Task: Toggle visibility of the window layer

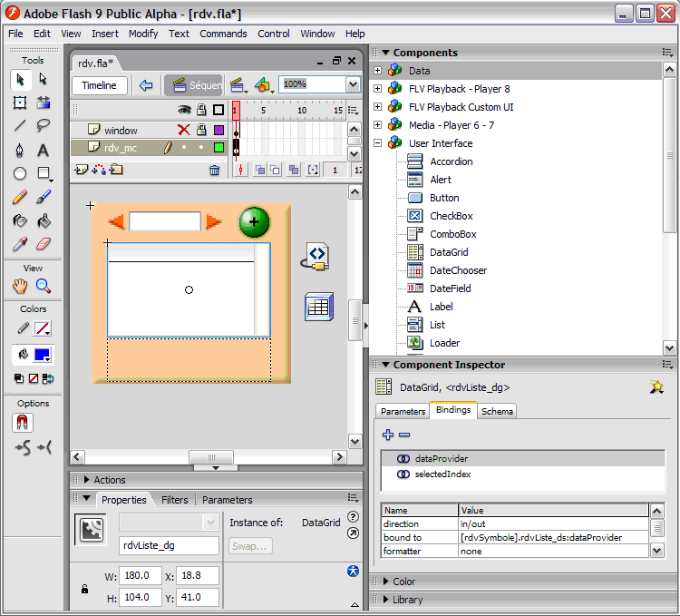Action: coord(184,131)
